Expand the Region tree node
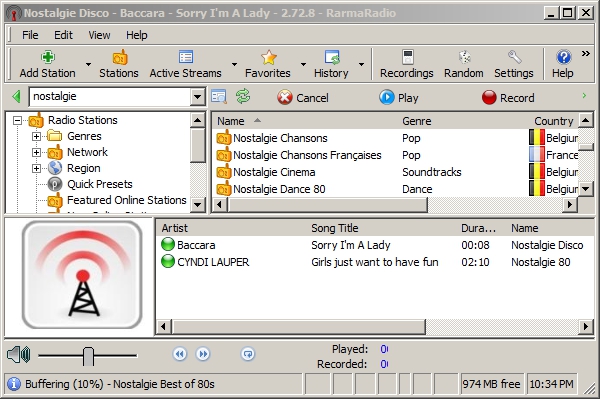 pyautogui.click(x=36, y=168)
